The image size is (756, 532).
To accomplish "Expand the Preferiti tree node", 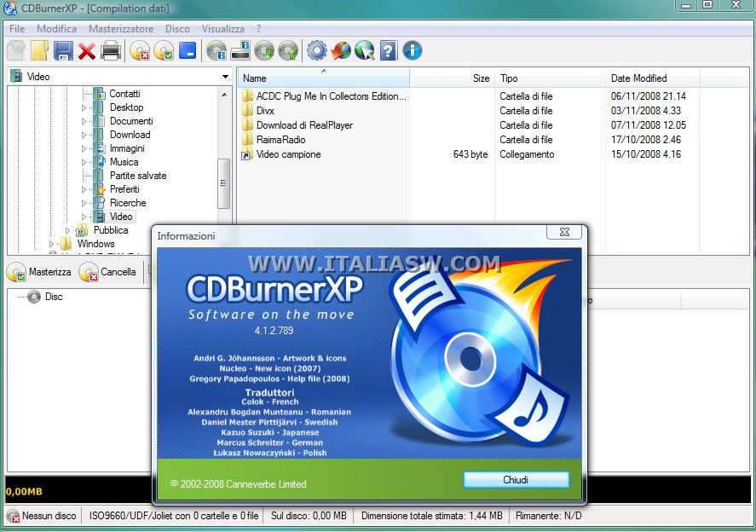I will (x=84, y=189).
